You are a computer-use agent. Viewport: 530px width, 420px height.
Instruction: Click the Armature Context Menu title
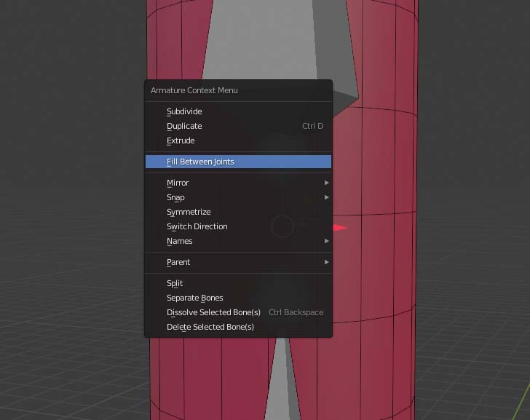pos(194,90)
